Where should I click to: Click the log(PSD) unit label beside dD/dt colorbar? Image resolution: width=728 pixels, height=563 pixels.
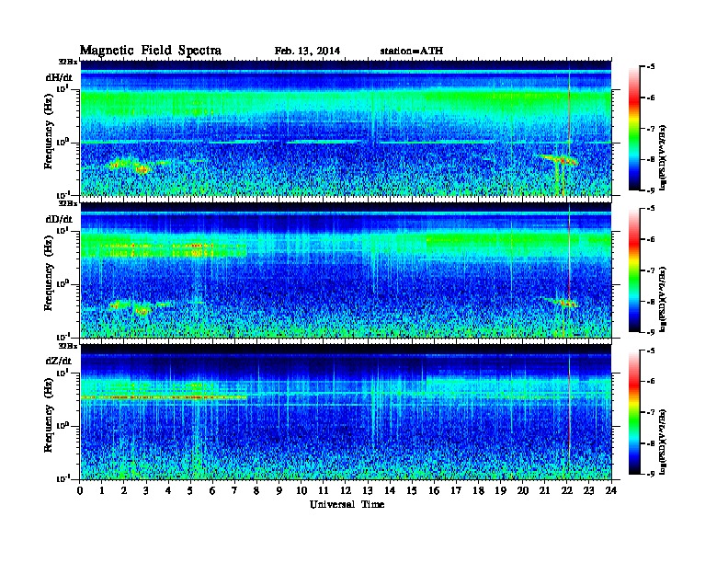pyautogui.click(x=664, y=299)
